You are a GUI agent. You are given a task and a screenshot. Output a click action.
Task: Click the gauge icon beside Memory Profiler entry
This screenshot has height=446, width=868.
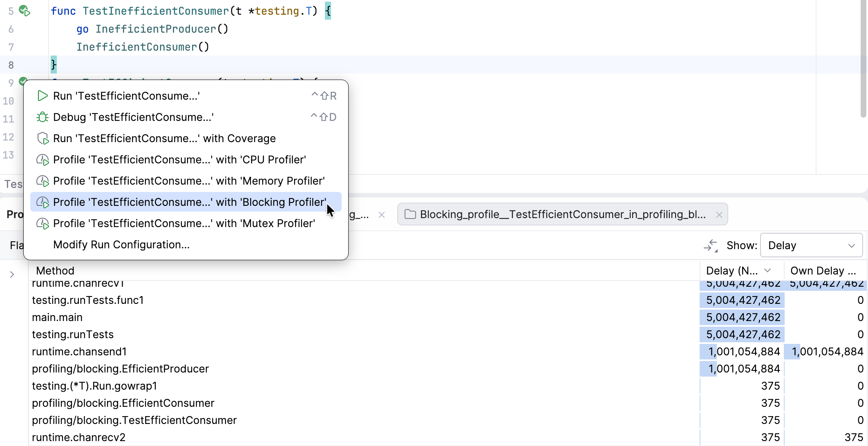[x=43, y=181]
